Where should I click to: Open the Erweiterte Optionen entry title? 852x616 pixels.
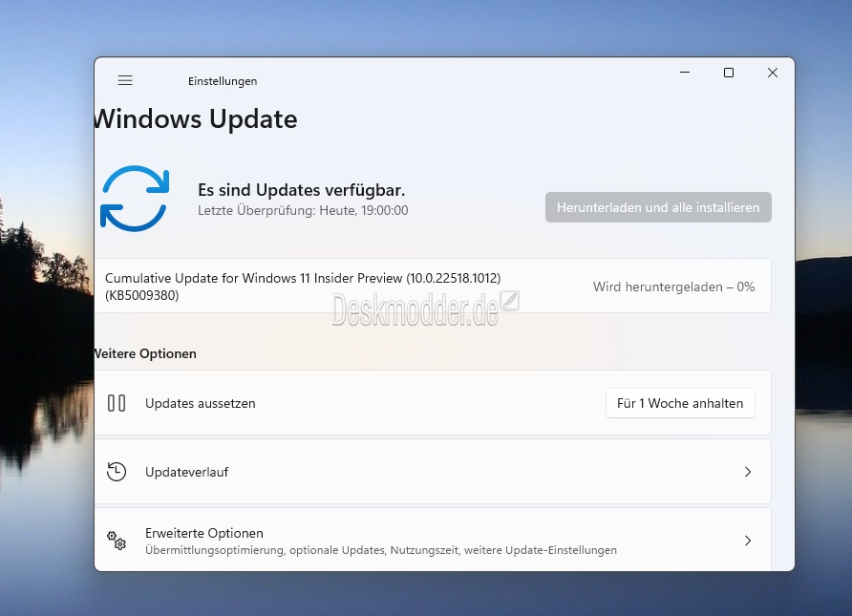(x=203, y=533)
